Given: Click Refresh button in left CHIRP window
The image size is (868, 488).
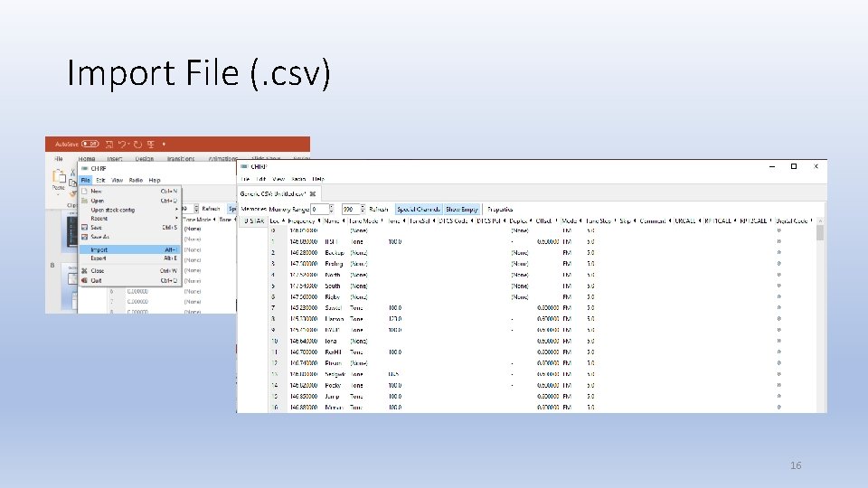Looking at the screenshot, I should click(x=211, y=209).
